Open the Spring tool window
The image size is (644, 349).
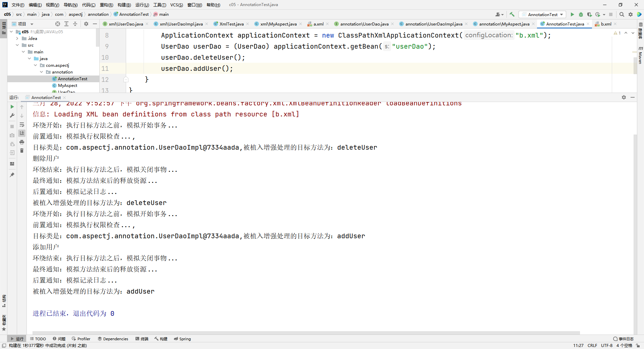click(x=182, y=339)
